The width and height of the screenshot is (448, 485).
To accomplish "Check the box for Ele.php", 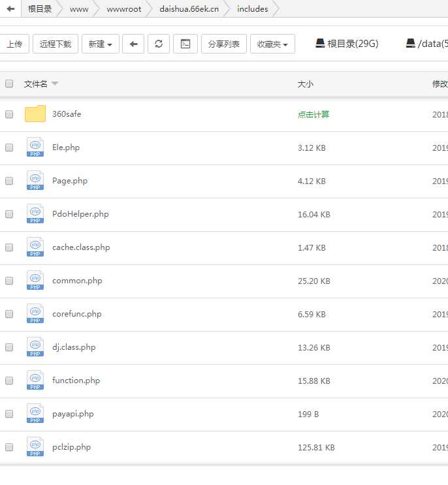I will (x=9, y=148).
